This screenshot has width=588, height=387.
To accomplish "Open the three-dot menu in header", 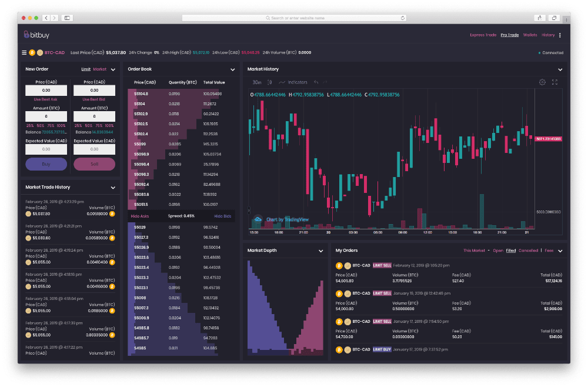I will coord(560,35).
